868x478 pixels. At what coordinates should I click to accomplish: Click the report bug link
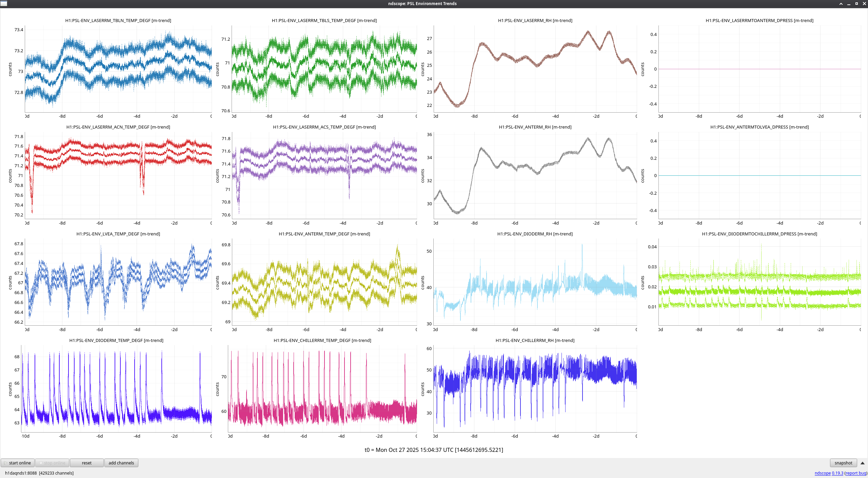pyautogui.click(x=855, y=473)
